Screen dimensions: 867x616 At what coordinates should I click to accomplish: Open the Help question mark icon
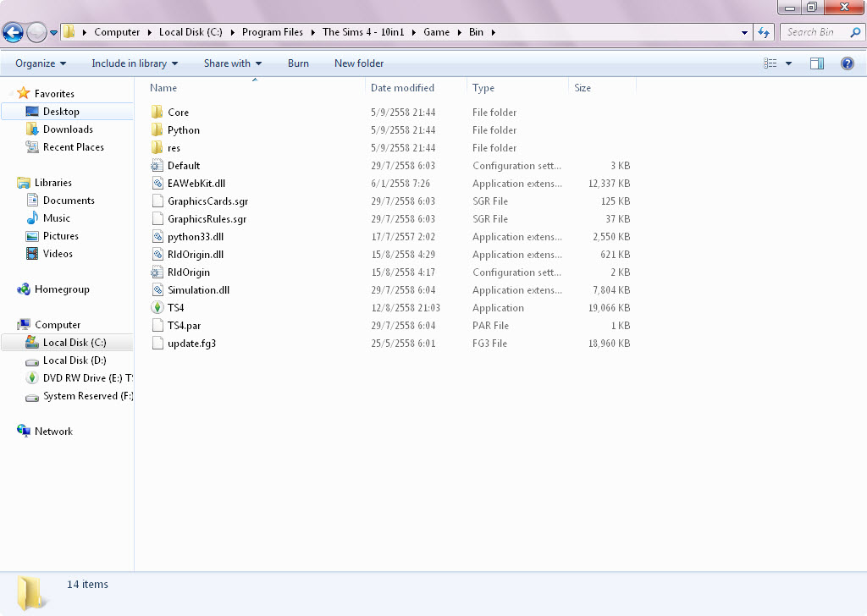pyautogui.click(x=847, y=63)
